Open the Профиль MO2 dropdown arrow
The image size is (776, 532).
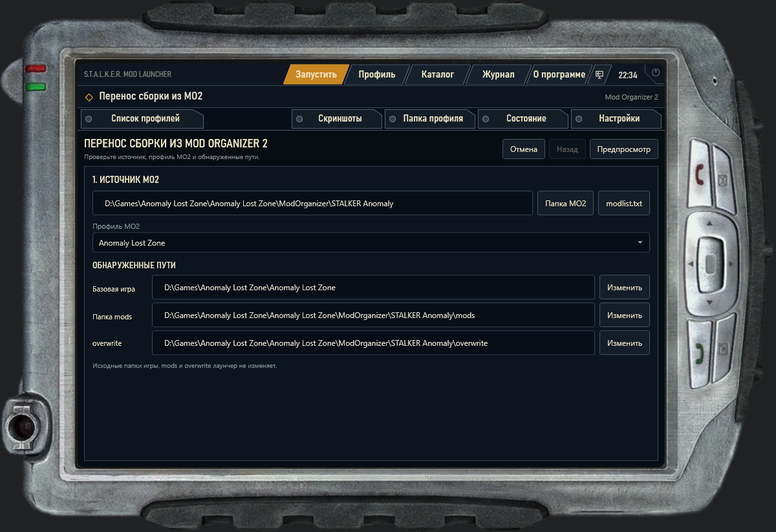click(x=640, y=242)
